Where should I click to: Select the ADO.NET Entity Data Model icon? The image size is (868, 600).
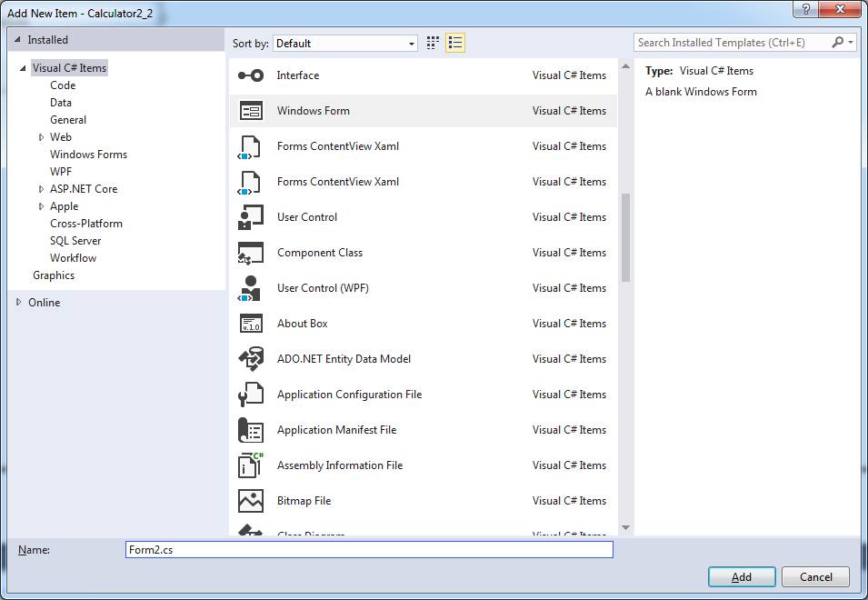pos(250,359)
